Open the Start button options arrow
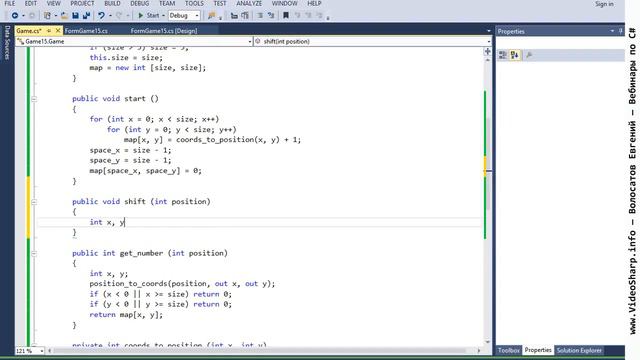 click(163, 16)
